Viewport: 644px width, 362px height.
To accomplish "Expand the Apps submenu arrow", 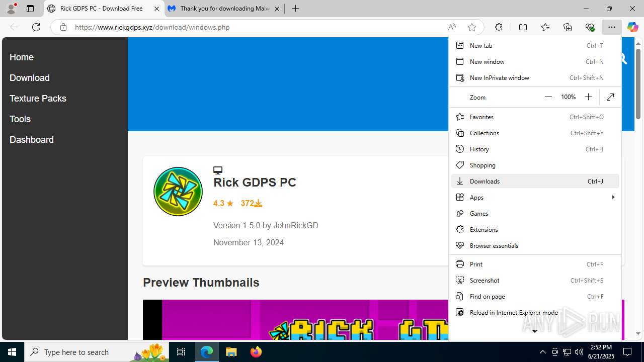I will pyautogui.click(x=613, y=197).
